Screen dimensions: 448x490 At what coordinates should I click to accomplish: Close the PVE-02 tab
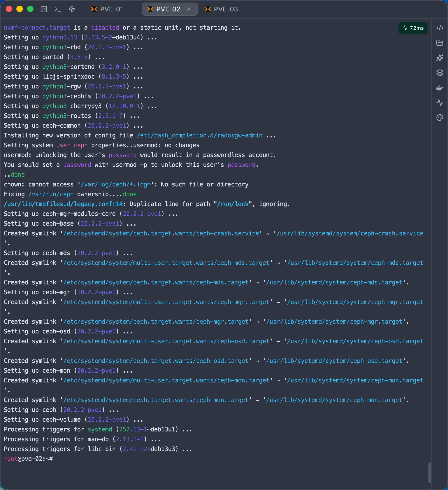coord(189,9)
